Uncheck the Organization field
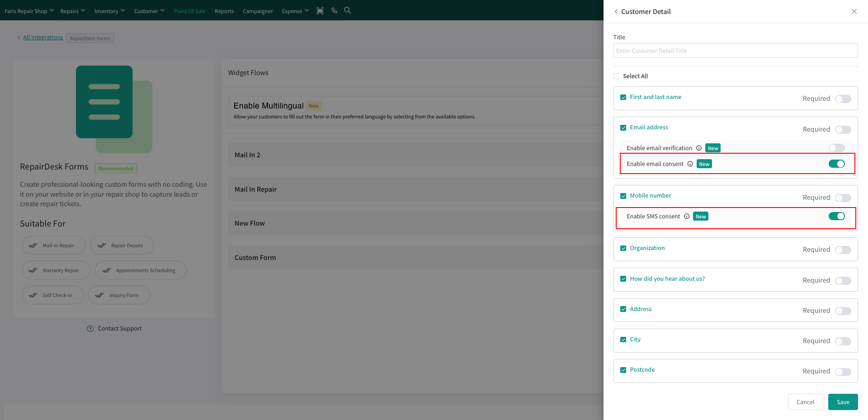 point(623,248)
